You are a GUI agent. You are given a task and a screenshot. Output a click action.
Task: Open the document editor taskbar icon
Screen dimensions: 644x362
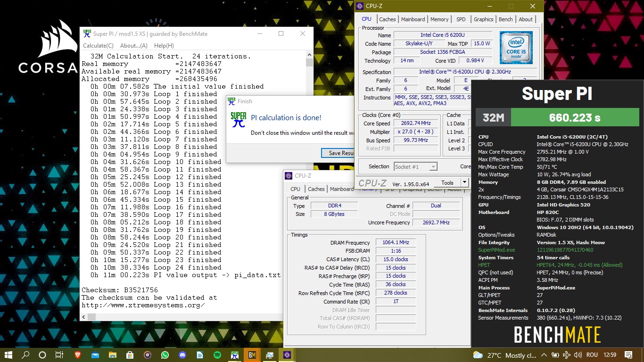click(x=199, y=355)
